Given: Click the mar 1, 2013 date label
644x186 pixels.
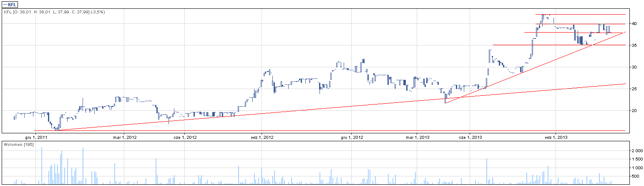Looking at the screenshot, I should pos(417,137).
